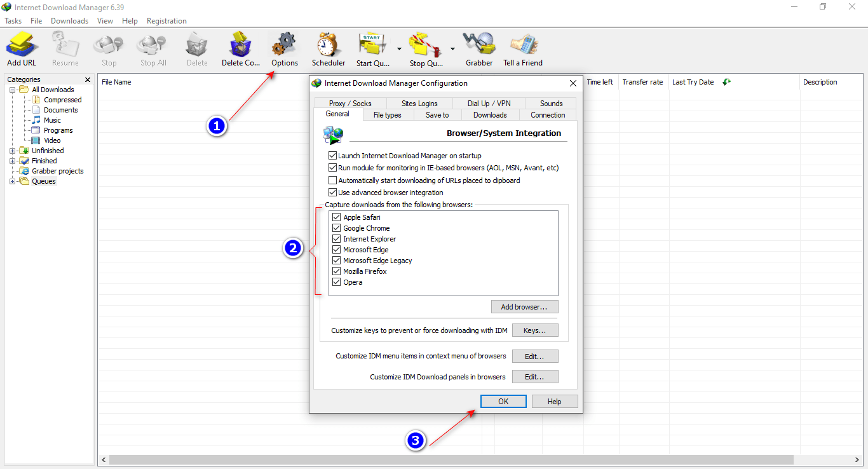Screen dimensions: 868x469
Task: Select the Programs category
Action: (58, 130)
